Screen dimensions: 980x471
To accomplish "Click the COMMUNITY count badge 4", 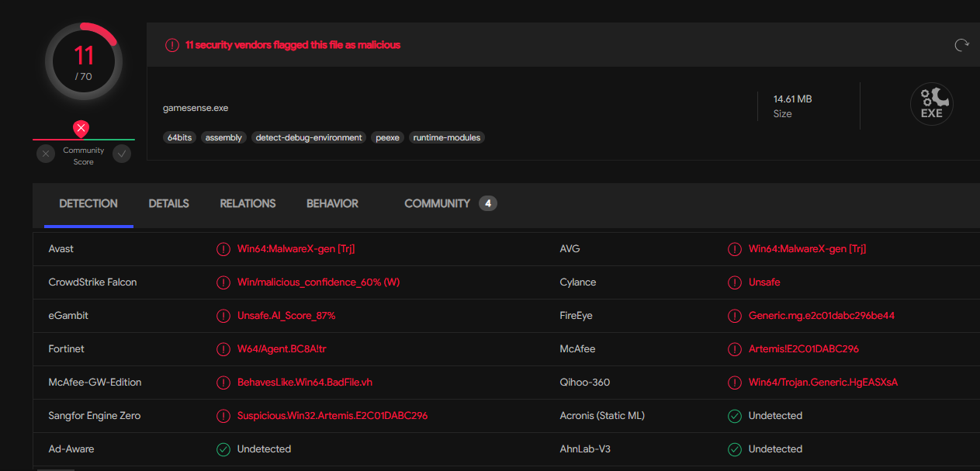I will (x=487, y=203).
